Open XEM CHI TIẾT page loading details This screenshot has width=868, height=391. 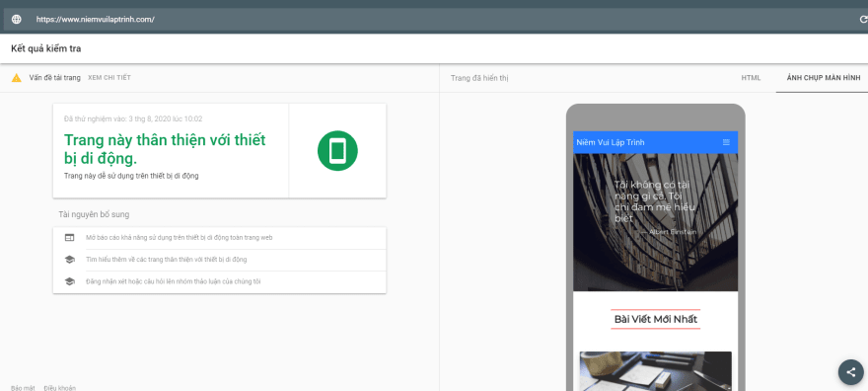(109, 78)
